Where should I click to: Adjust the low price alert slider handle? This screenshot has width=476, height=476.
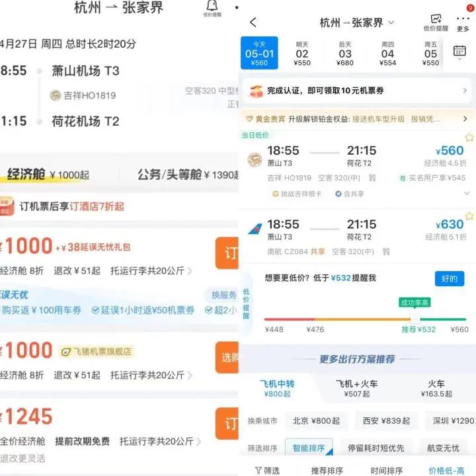[415, 318]
